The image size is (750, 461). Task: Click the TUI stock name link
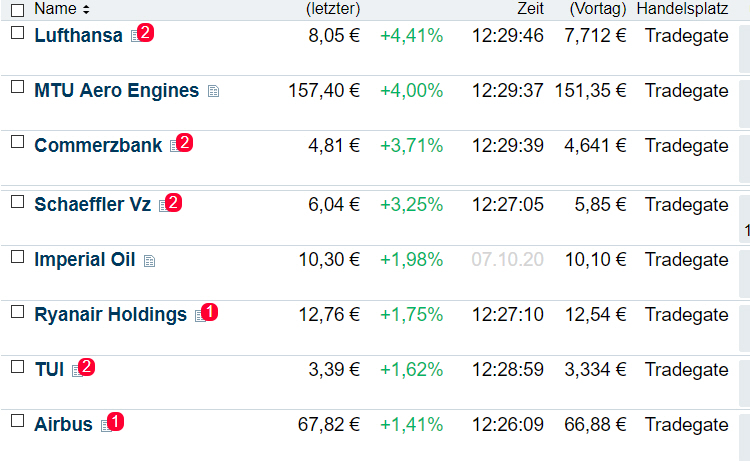point(49,370)
